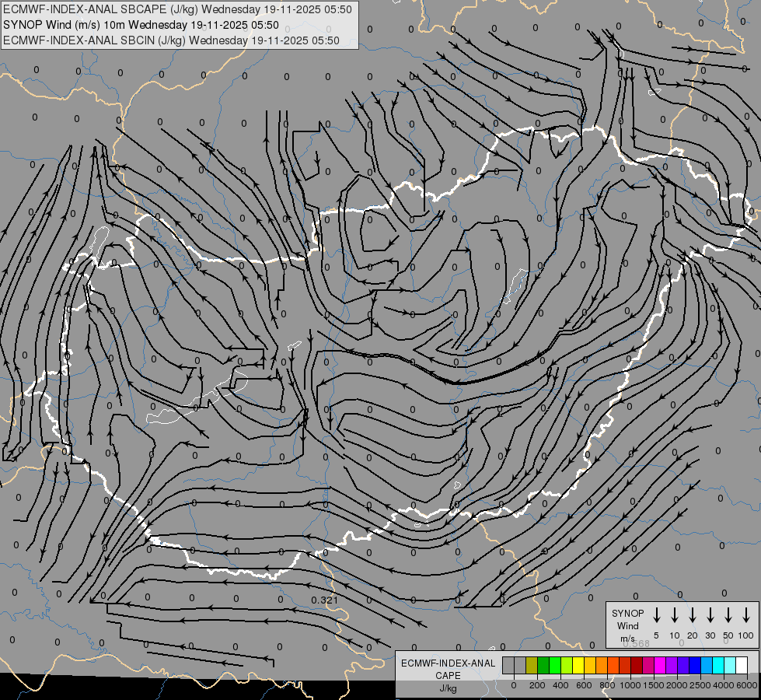Select the yellow CAPE legend swatch
761x700 pixels.
578,665
